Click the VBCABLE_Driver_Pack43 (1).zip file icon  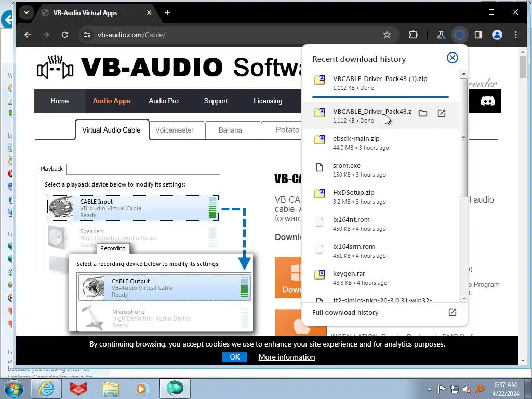[320, 79]
